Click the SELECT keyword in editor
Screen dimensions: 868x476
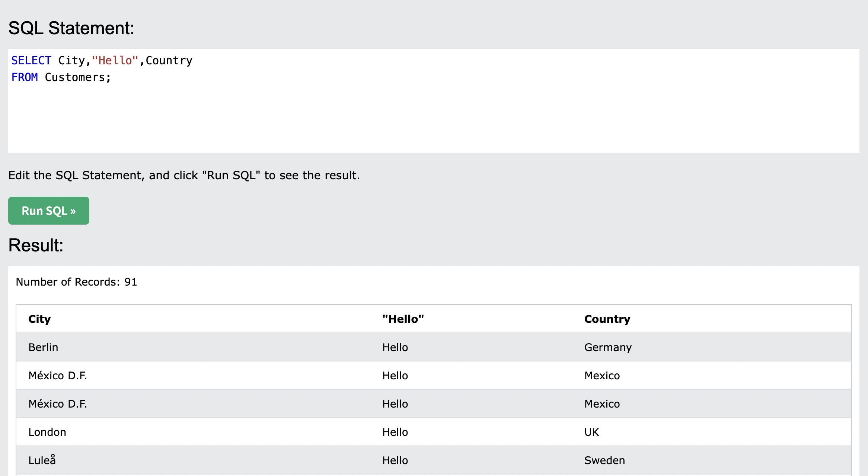tap(31, 61)
